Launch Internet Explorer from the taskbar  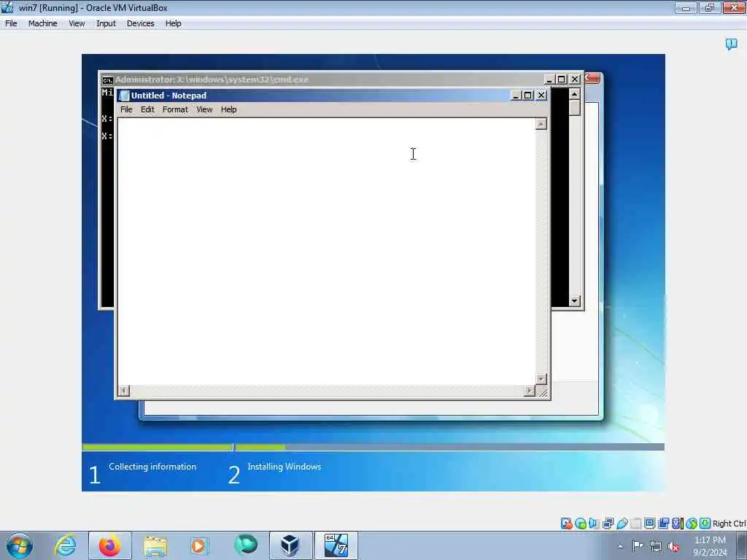(x=65, y=545)
